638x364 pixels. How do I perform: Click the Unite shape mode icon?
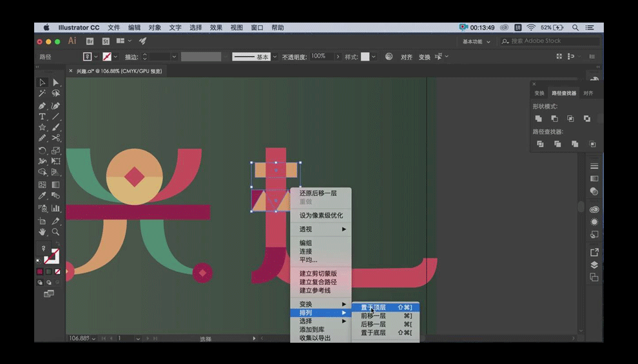(x=539, y=119)
